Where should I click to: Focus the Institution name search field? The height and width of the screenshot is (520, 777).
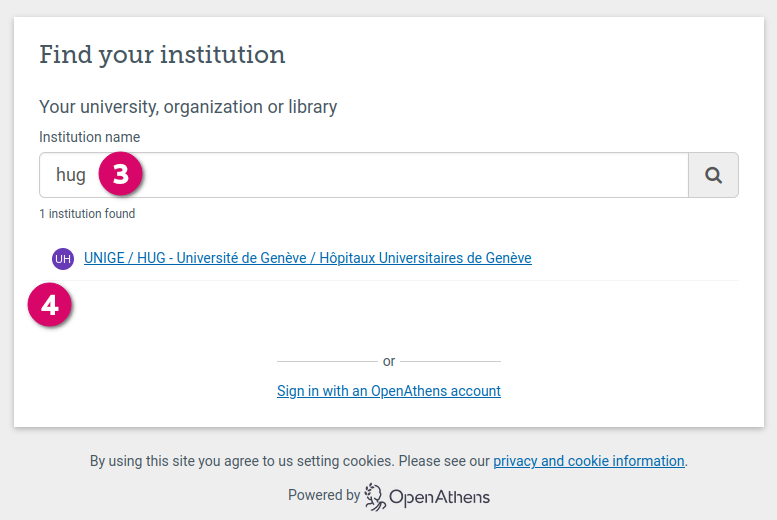point(400,175)
